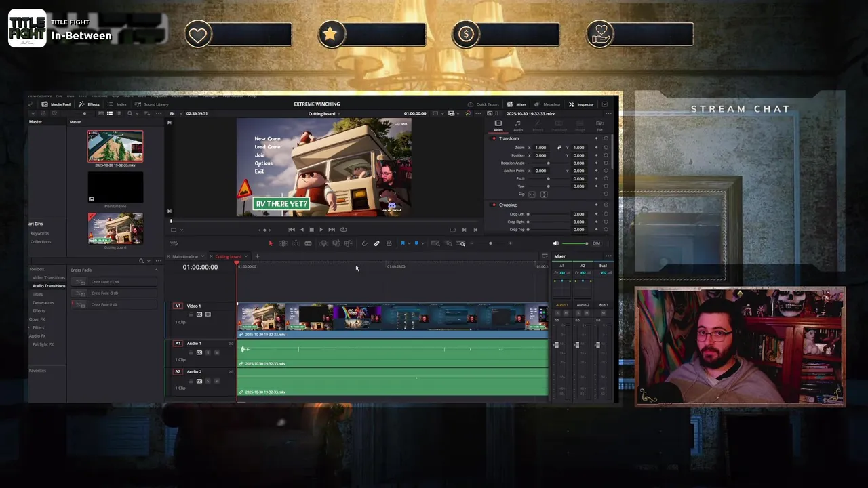
Task: Select the Selection Mode arrow tool
Action: click(x=271, y=243)
